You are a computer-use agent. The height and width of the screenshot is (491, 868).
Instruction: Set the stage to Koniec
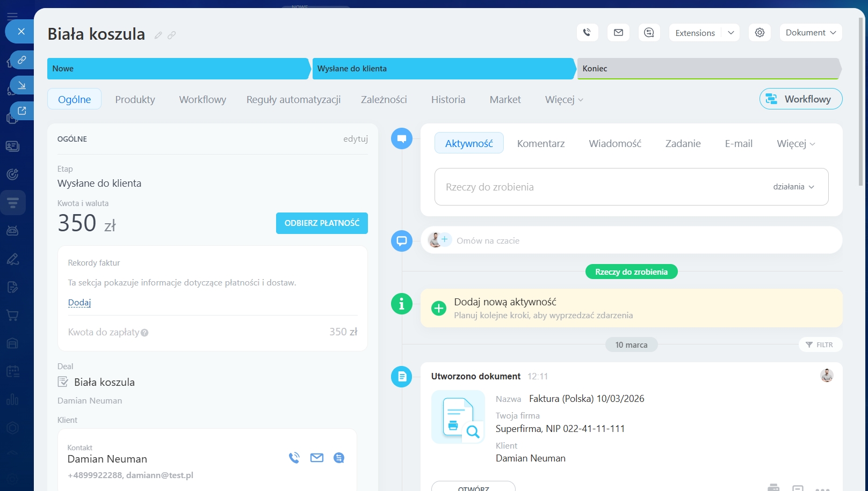click(x=707, y=69)
